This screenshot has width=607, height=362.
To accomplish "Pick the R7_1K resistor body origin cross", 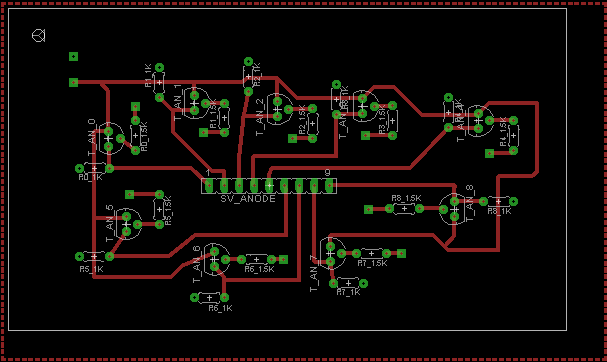I will (348, 283).
